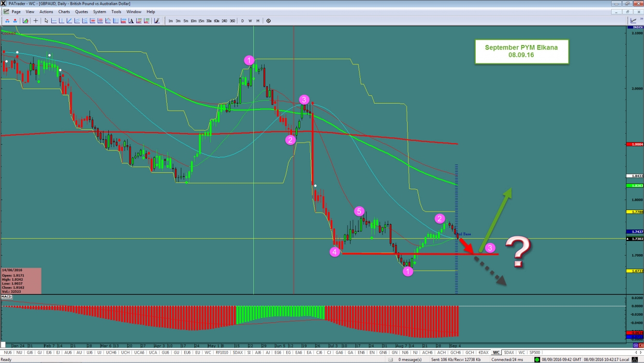Click the '0 message(s)' status text

pyautogui.click(x=410, y=360)
